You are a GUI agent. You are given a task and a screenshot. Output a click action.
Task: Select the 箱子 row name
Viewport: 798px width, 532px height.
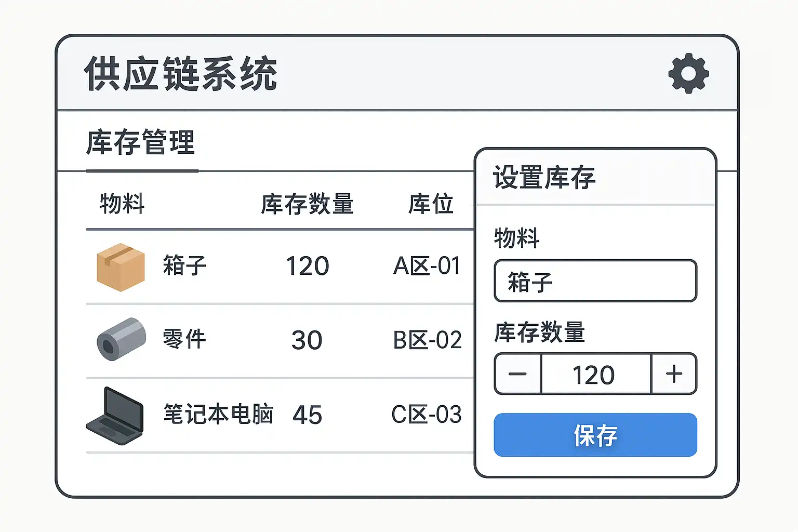click(184, 266)
